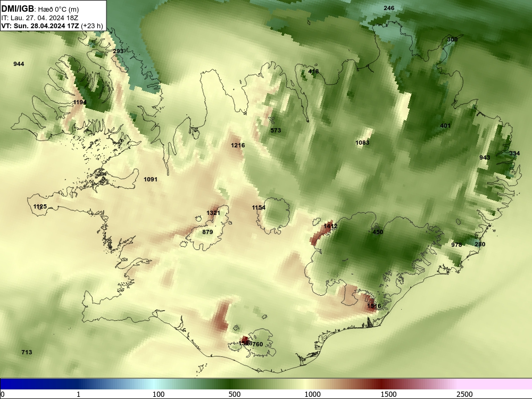The width and height of the screenshot is (532, 399).
Task: Click the 1216 value label on the map
Action: point(238,145)
